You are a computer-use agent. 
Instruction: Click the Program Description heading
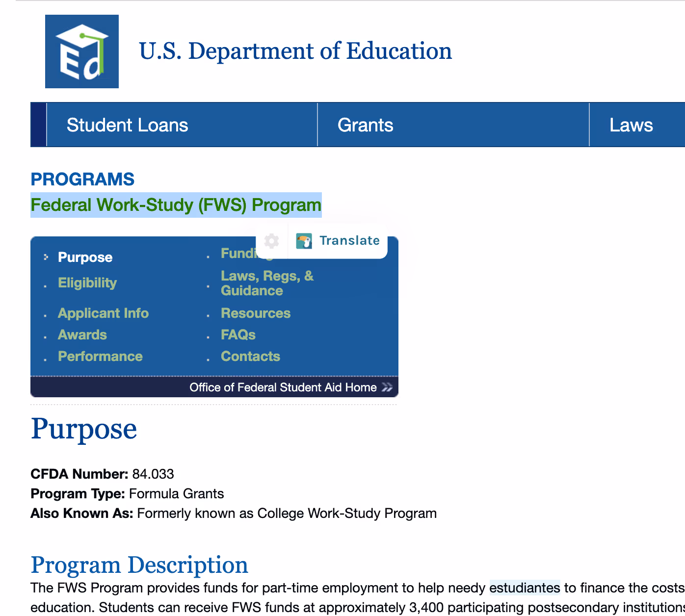[x=139, y=565]
